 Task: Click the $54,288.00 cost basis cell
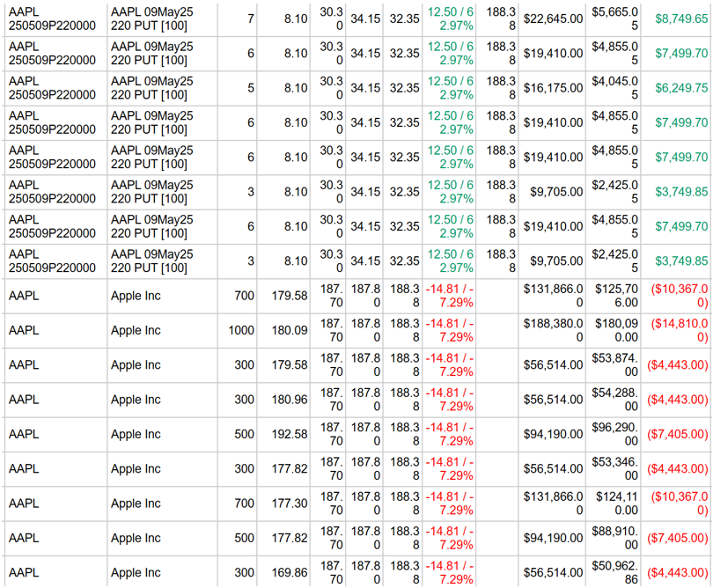pyautogui.click(x=614, y=400)
